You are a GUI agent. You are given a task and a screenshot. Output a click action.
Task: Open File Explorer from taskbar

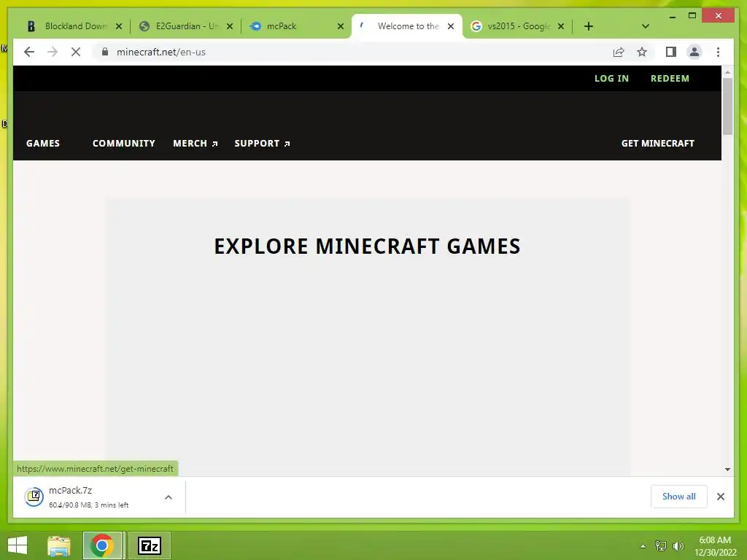coord(59,545)
